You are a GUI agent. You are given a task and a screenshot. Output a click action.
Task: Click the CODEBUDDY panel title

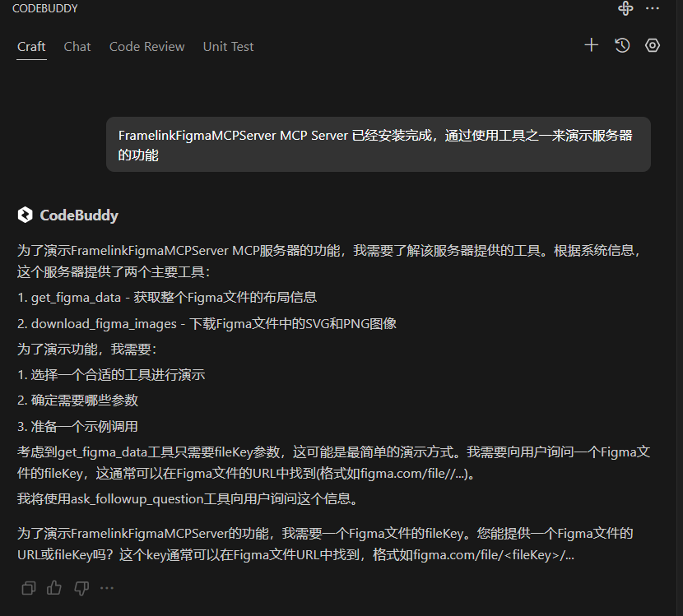(x=45, y=8)
